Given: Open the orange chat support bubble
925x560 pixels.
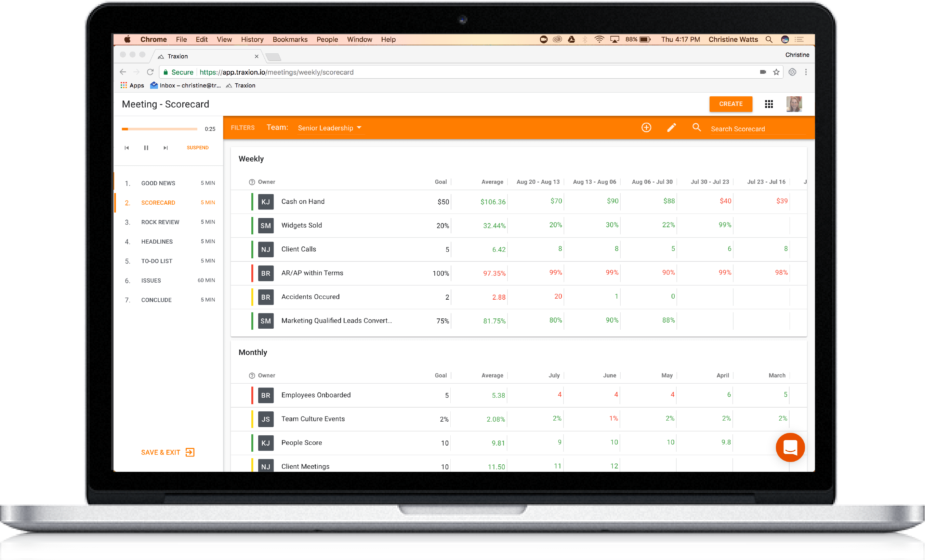Looking at the screenshot, I should (x=790, y=447).
